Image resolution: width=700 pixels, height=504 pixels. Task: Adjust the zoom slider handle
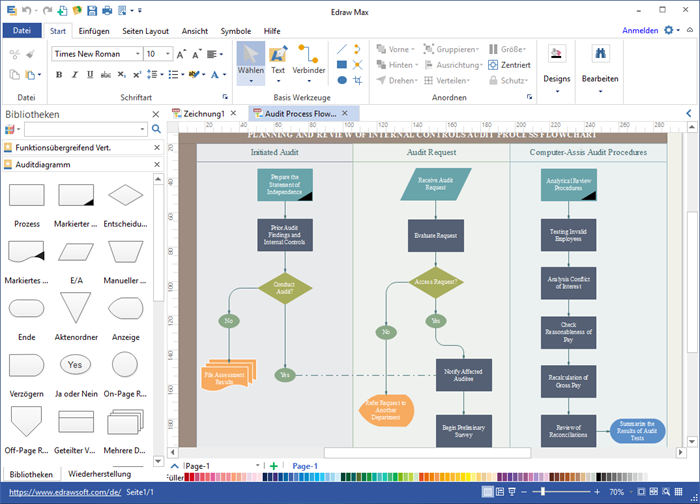tap(543, 492)
